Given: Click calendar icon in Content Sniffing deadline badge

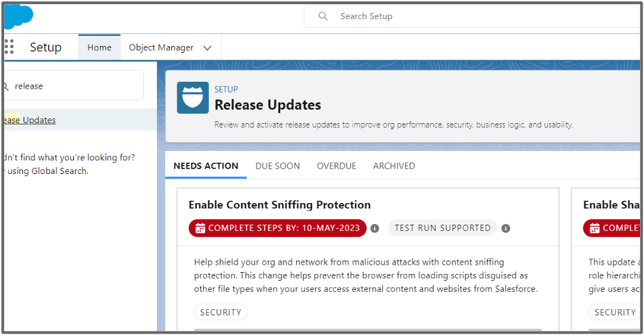Looking at the screenshot, I should 200,228.
